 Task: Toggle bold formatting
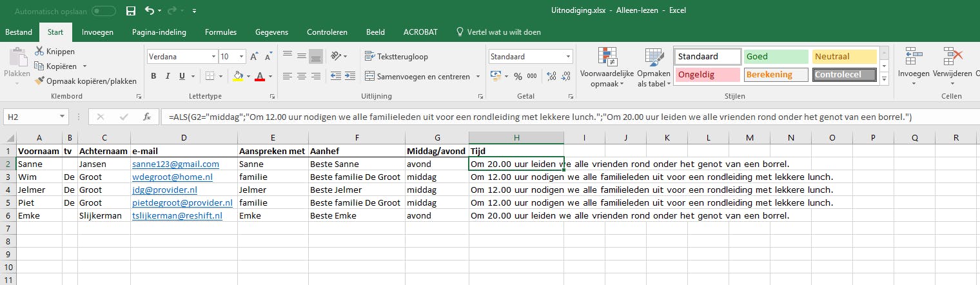154,76
